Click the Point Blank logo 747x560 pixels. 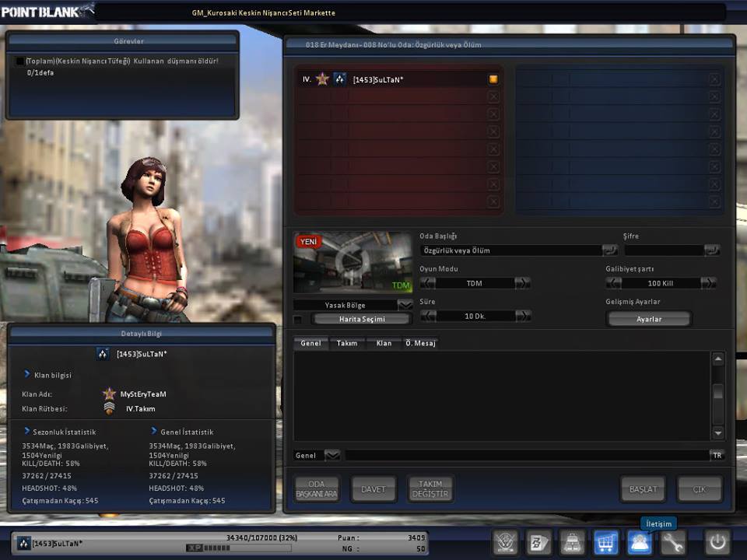pyautogui.click(x=47, y=10)
